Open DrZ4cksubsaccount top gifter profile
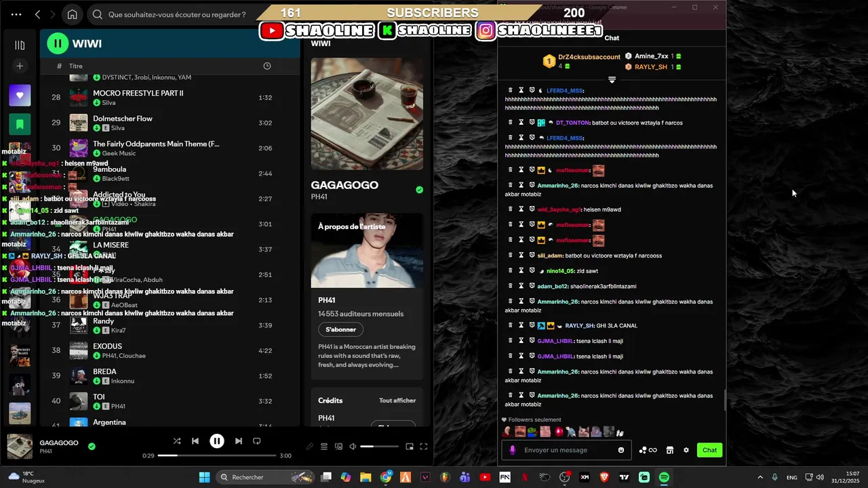The height and width of the screenshot is (488, 868). (589, 57)
